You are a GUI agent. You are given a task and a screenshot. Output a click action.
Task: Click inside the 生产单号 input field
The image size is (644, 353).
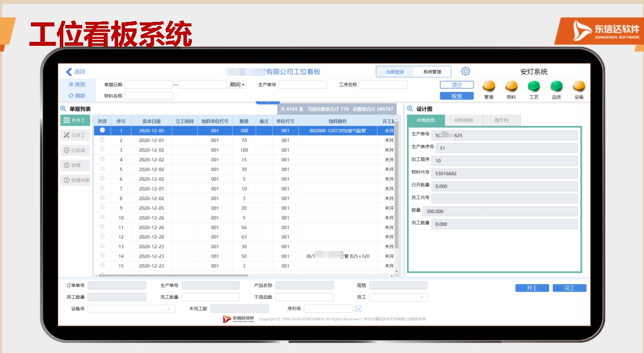(303, 84)
